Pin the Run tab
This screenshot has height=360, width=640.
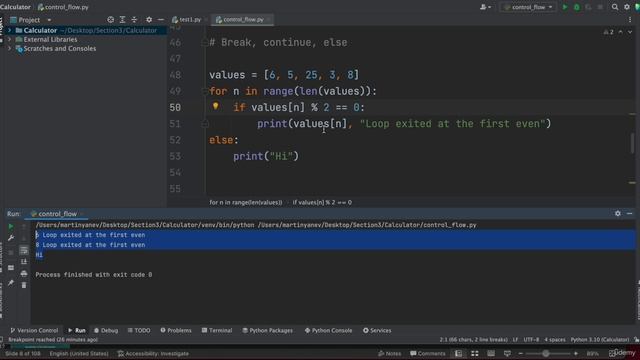(11, 282)
